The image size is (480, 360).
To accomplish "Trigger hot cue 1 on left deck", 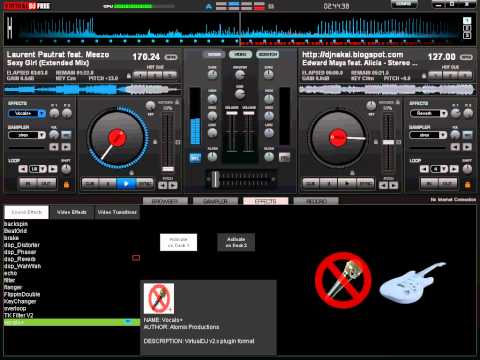I will coord(140,75).
